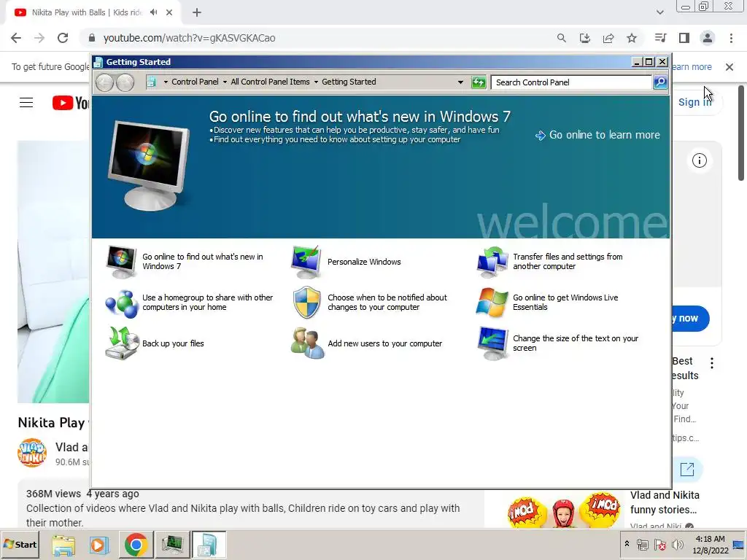
Task: Click 'Back up your files' text link
Action: 173,344
